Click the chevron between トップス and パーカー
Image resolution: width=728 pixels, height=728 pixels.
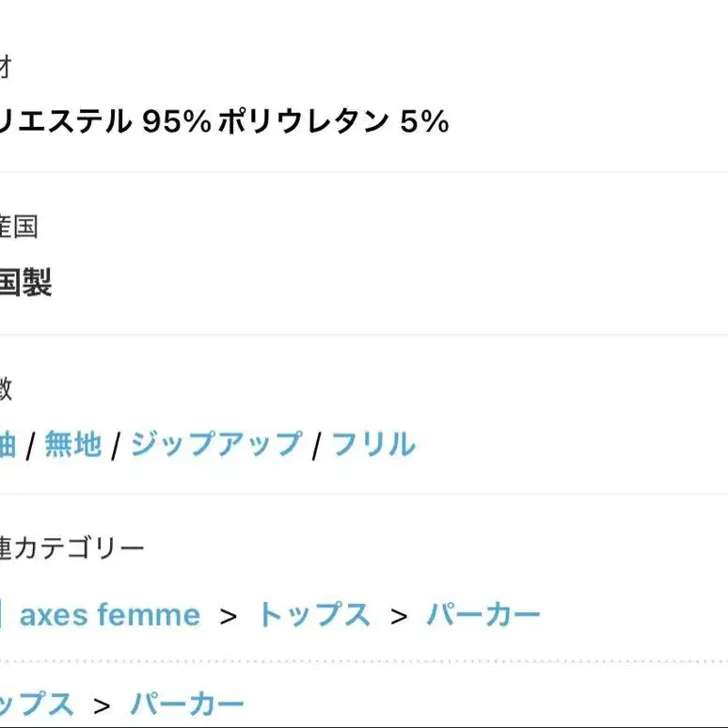[x=399, y=617]
